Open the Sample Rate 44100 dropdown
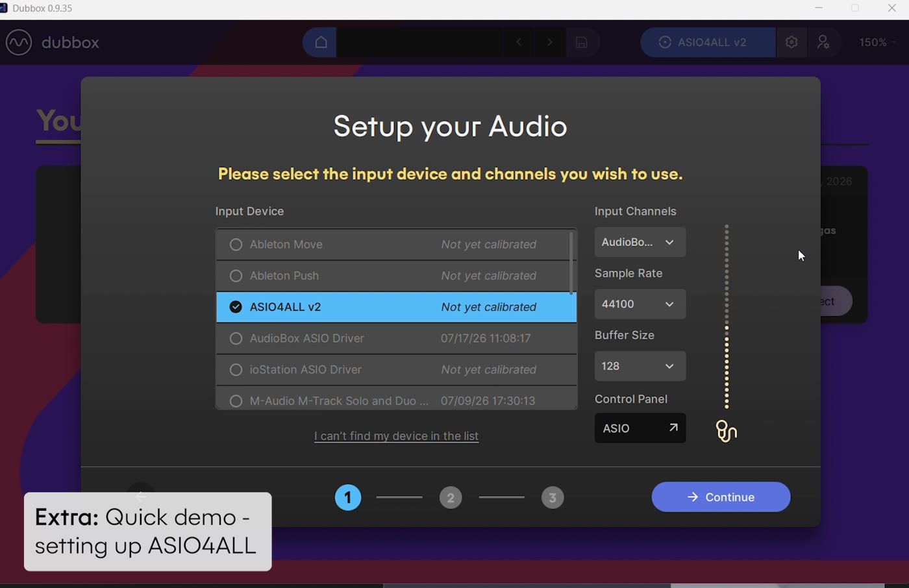Viewport: 909px width, 588px height. 640,304
